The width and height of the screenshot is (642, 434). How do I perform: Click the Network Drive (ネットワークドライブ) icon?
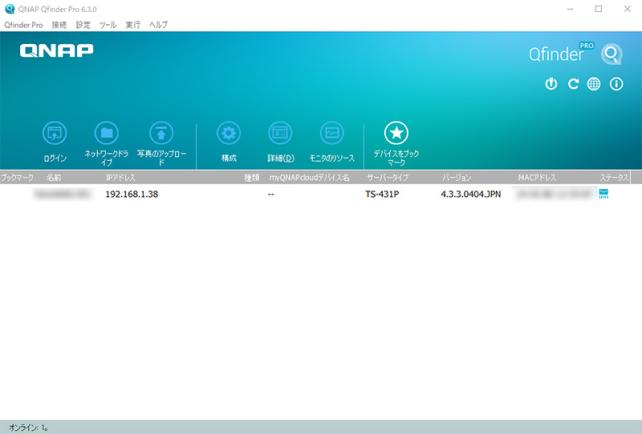point(106,133)
